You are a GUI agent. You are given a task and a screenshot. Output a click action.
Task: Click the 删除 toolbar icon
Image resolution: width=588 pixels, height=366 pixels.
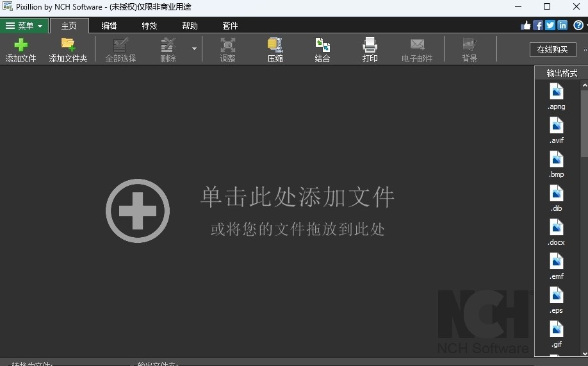pos(168,45)
